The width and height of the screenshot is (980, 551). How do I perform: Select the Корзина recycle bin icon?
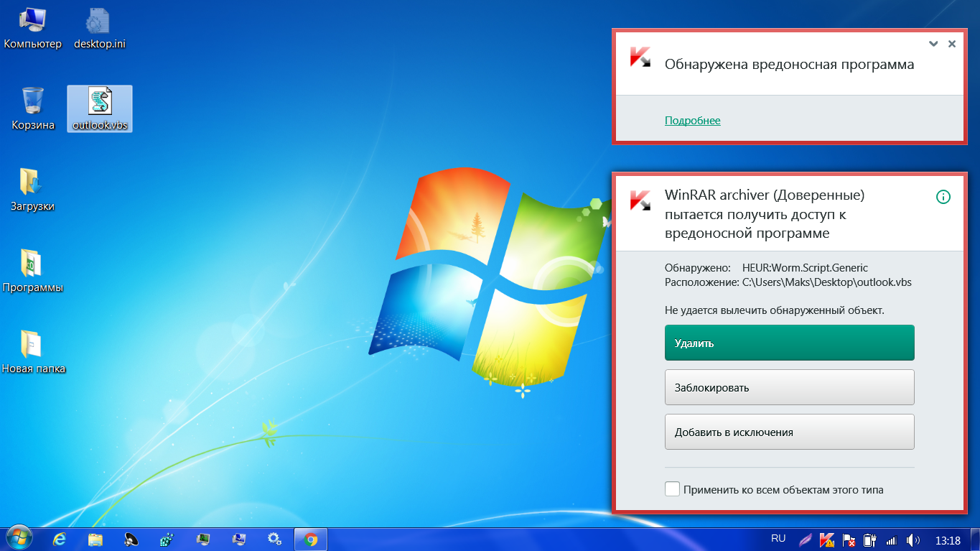[33, 109]
